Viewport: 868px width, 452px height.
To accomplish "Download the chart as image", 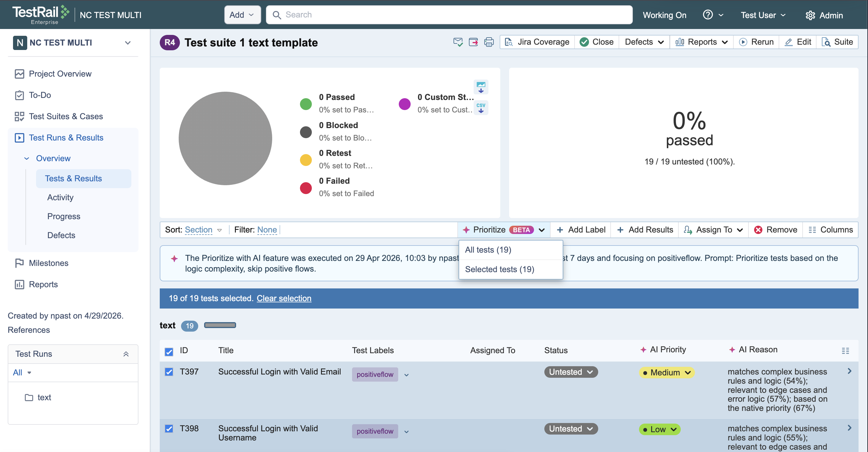I will 481,87.
